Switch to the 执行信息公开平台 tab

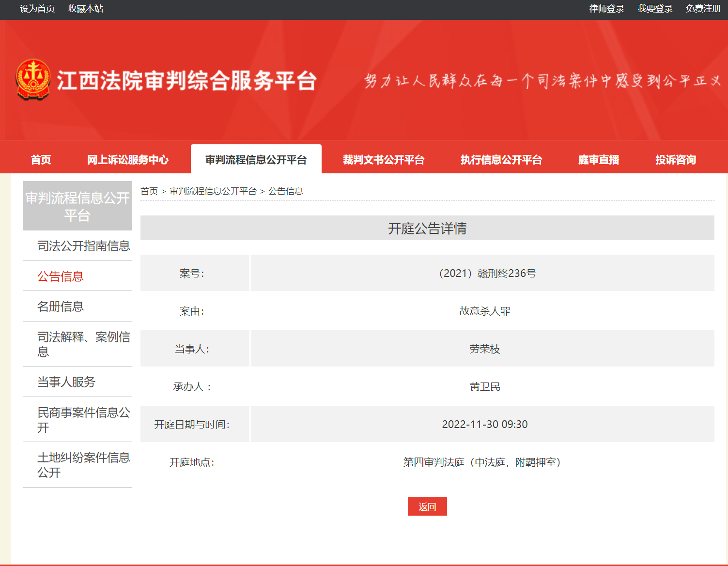501,160
